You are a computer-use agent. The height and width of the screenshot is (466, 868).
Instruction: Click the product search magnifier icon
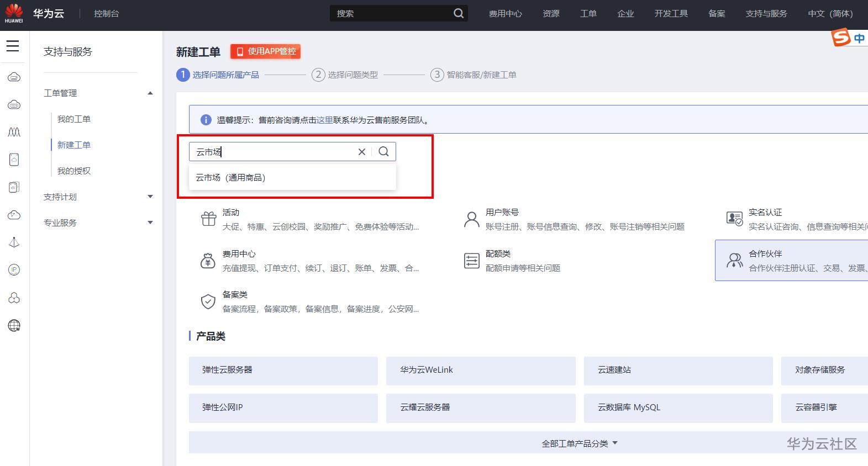[x=384, y=151]
